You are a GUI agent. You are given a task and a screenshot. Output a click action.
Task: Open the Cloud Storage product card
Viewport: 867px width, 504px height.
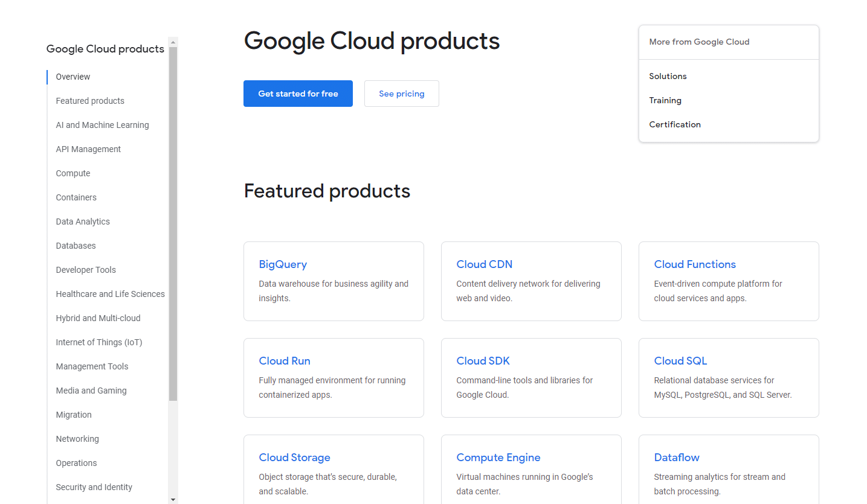[295, 457]
